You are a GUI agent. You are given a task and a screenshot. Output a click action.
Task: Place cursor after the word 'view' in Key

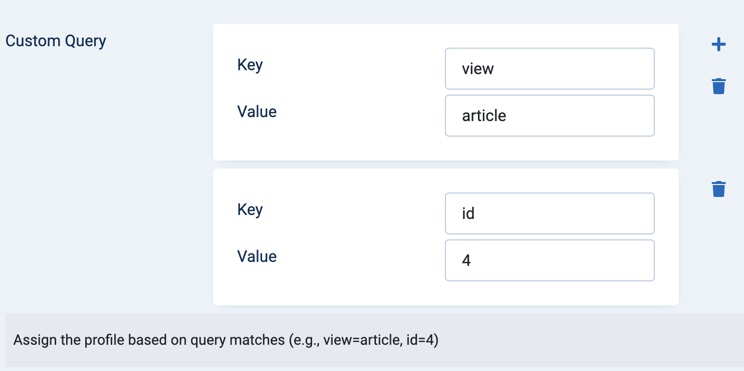[495, 69]
